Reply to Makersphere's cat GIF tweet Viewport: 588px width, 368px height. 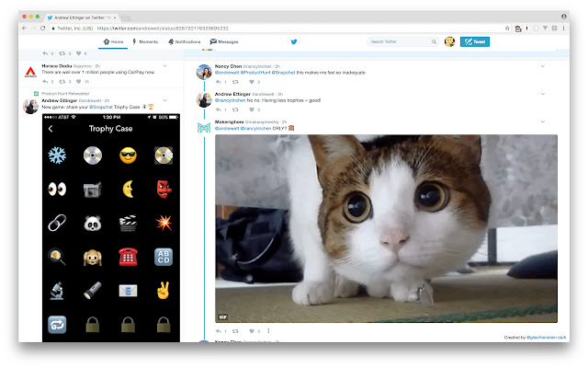219,331
